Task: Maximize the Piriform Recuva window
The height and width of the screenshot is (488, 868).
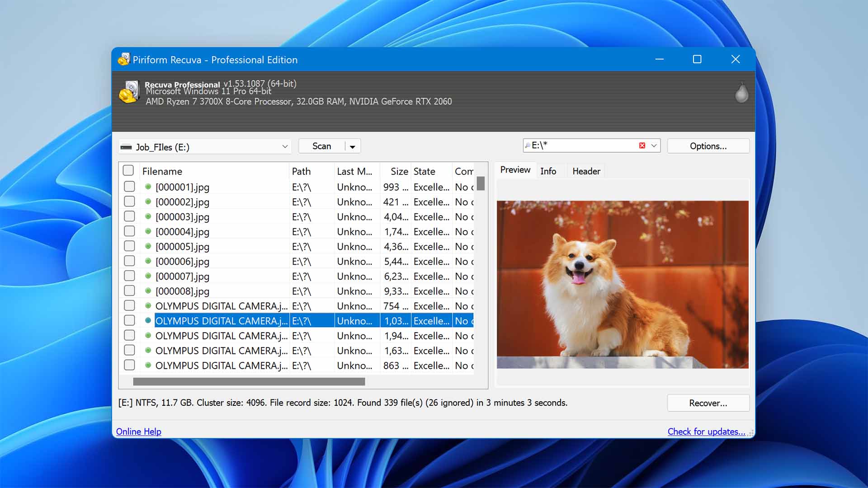Action: click(697, 59)
